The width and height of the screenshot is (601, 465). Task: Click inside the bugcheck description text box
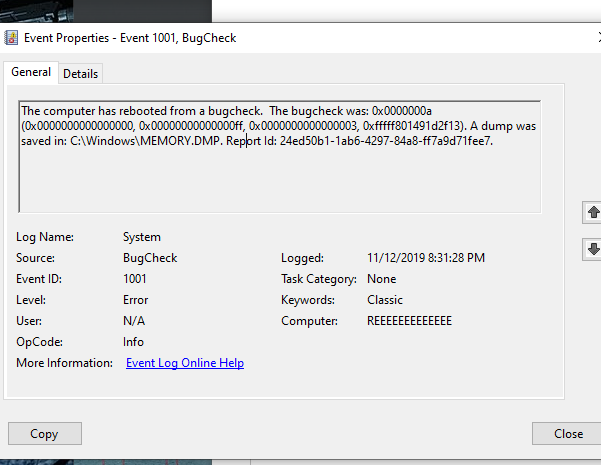(280, 156)
